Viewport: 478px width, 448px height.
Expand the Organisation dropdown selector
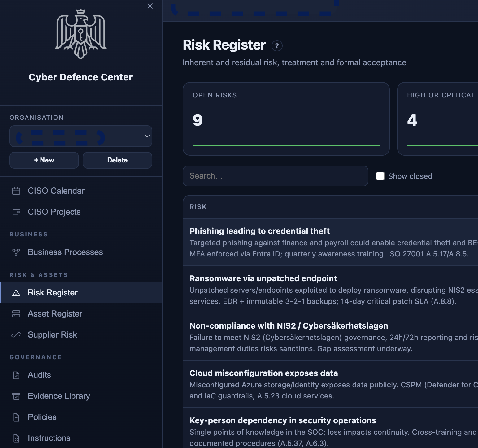(81, 136)
